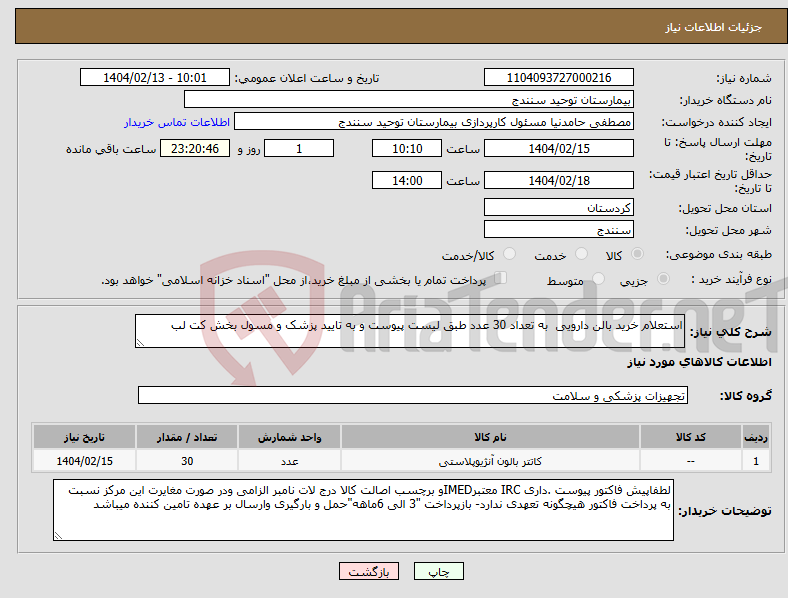Select the کالا/خدمت radio button
The width and height of the screenshot is (788, 598).
click(510, 254)
